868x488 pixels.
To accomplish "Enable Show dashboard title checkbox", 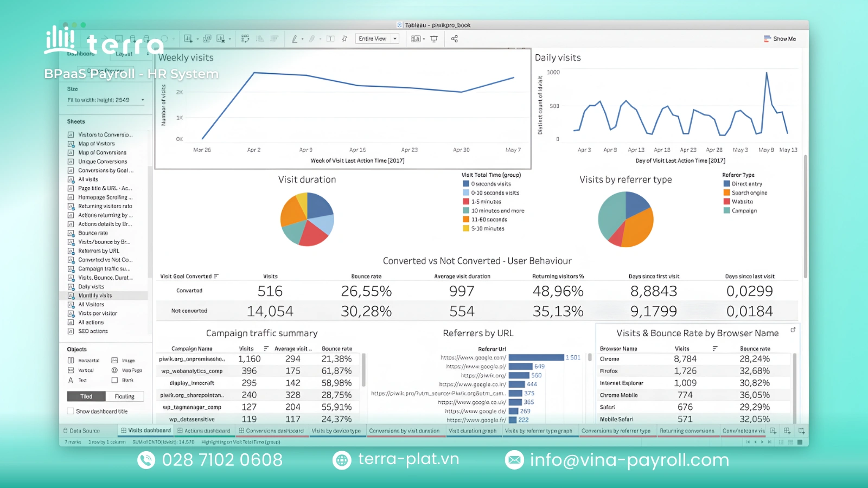I will (71, 412).
